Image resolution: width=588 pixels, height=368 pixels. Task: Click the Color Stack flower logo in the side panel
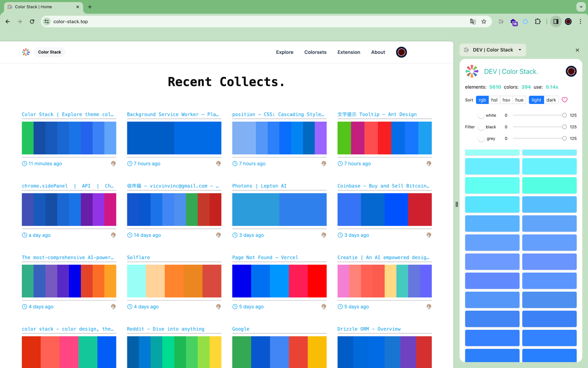point(472,71)
